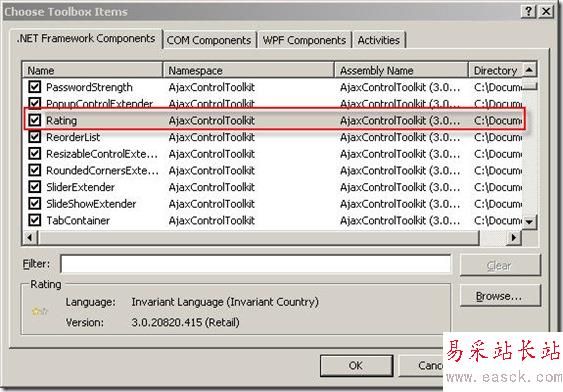Viewport: 563px width, 392px height.
Task: Confirm the dialog with OK
Action: (x=356, y=365)
